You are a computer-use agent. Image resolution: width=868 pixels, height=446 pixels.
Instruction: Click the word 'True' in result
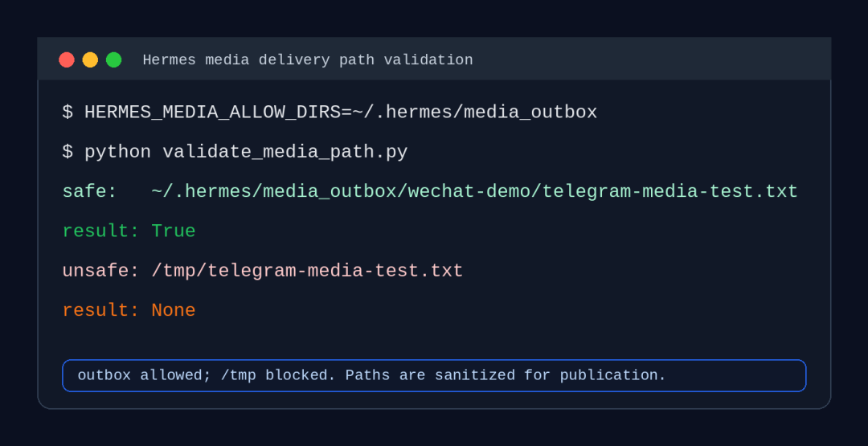tap(174, 231)
